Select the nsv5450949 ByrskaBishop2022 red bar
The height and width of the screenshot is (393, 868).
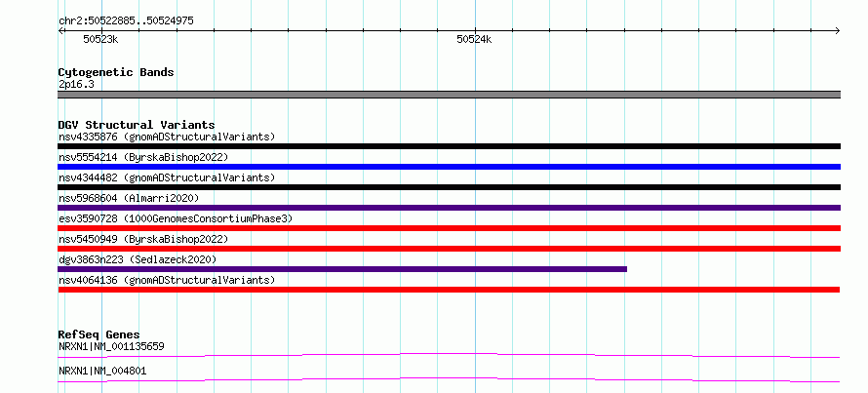pos(449,249)
